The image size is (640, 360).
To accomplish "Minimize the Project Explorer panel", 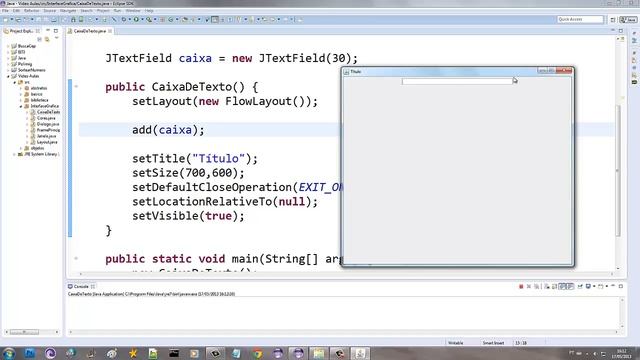I will [48, 31].
